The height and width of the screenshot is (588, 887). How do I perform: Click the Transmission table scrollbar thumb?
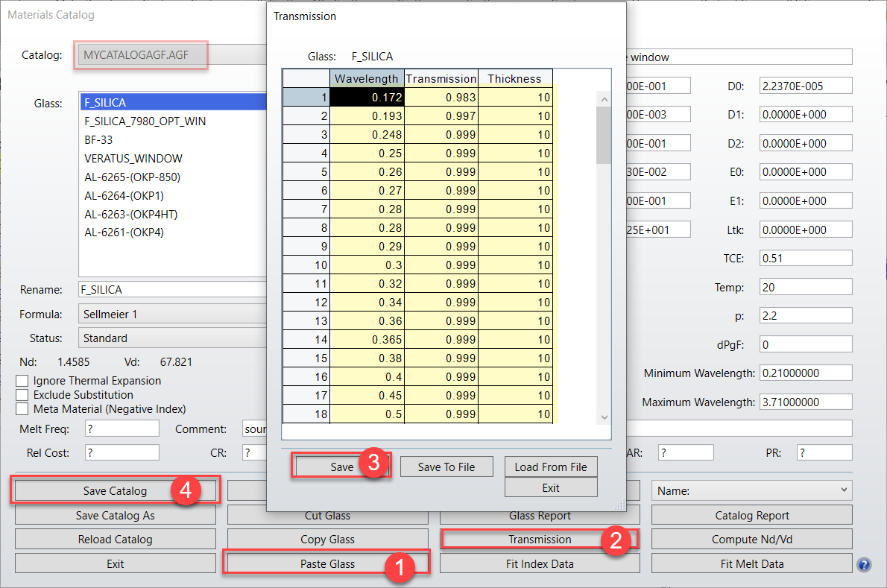[x=605, y=135]
